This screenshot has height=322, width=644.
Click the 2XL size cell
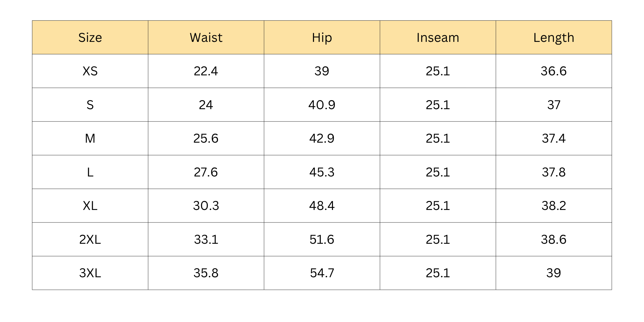pos(90,240)
